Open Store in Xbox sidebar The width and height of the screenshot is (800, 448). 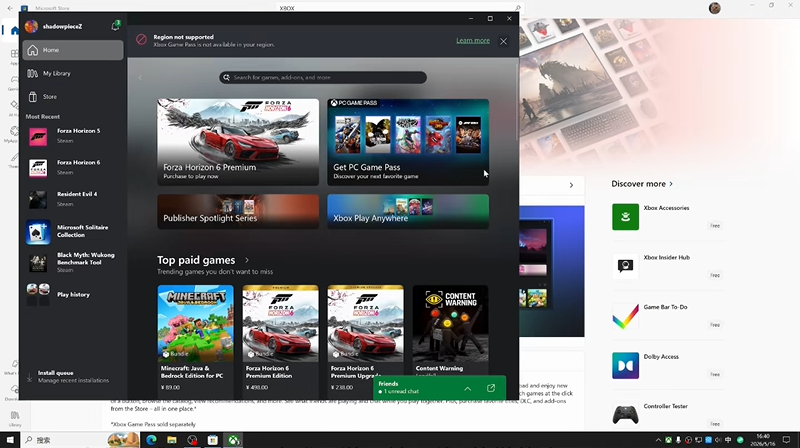73,96
